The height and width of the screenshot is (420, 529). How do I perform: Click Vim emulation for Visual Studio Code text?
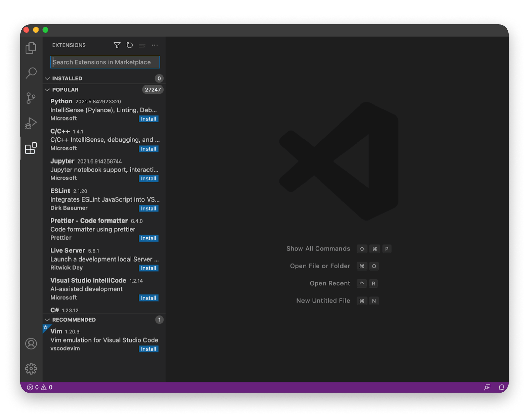pyautogui.click(x=104, y=340)
